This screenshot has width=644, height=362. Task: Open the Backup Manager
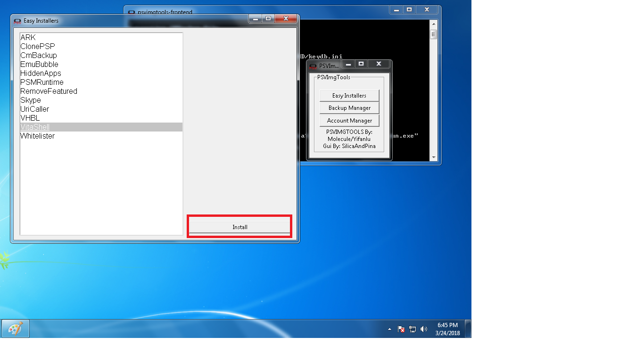point(349,108)
